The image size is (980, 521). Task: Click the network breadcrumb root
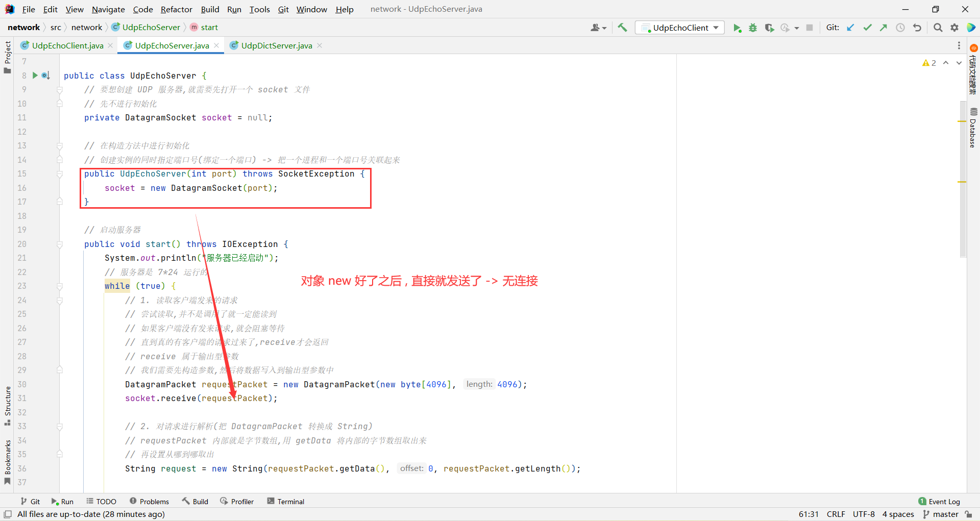point(23,28)
